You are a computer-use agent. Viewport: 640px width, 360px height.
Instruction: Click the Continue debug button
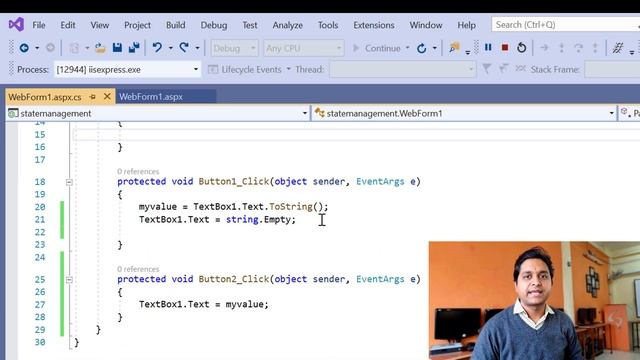(376, 48)
